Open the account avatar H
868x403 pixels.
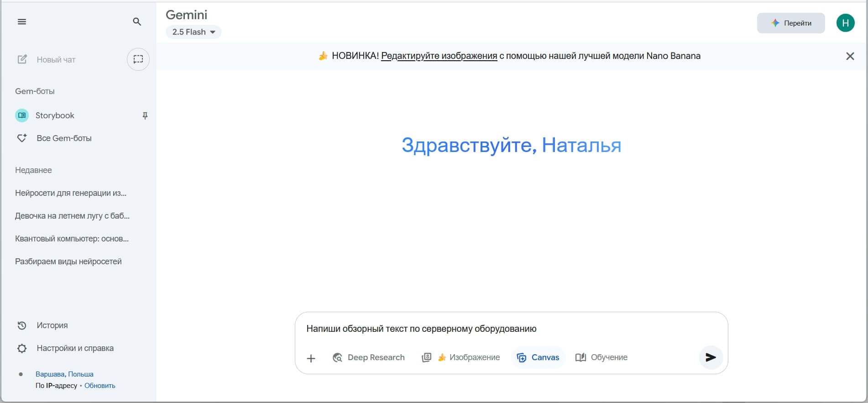tap(846, 23)
